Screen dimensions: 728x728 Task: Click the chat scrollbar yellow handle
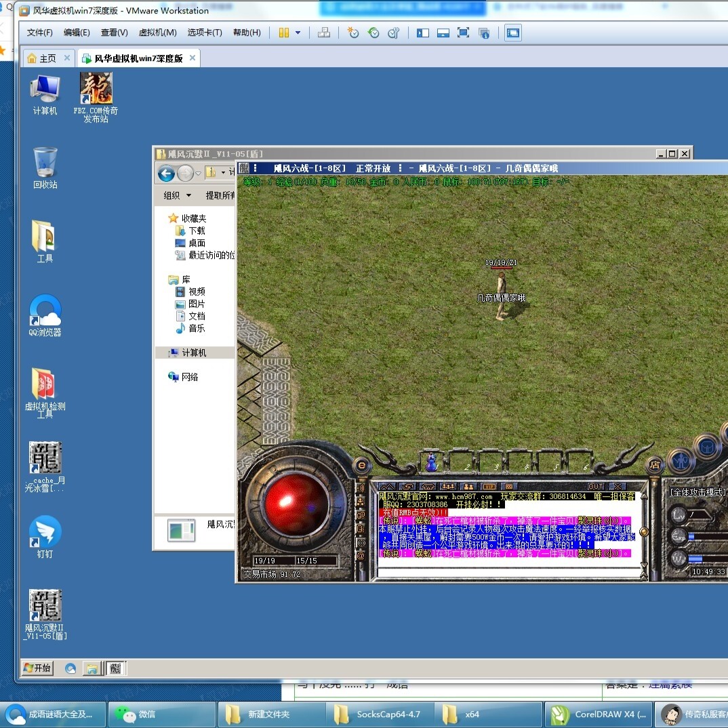(x=643, y=531)
